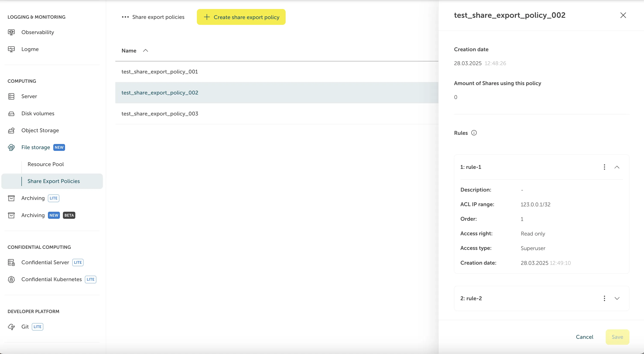Collapse the rule-1 details section
The width and height of the screenshot is (644, 354).
point(617,167)
